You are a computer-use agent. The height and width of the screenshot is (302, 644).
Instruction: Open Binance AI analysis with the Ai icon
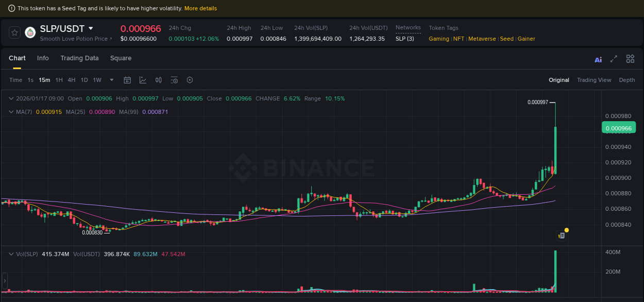(x=598, y=59)
